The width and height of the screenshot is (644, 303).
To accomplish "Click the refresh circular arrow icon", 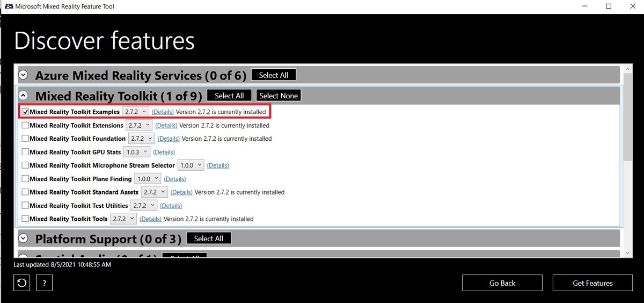I will (22, 283).
